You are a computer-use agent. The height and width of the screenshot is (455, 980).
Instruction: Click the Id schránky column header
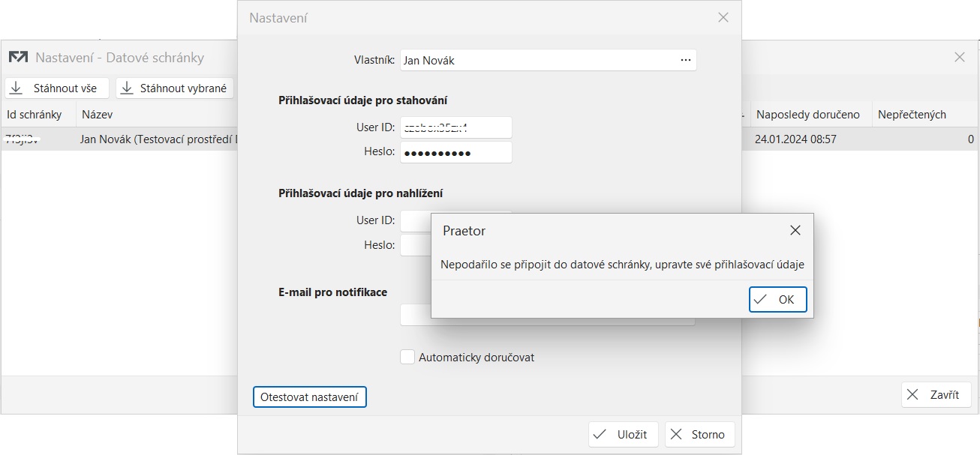pyautogui.click(x=35, y=115)
